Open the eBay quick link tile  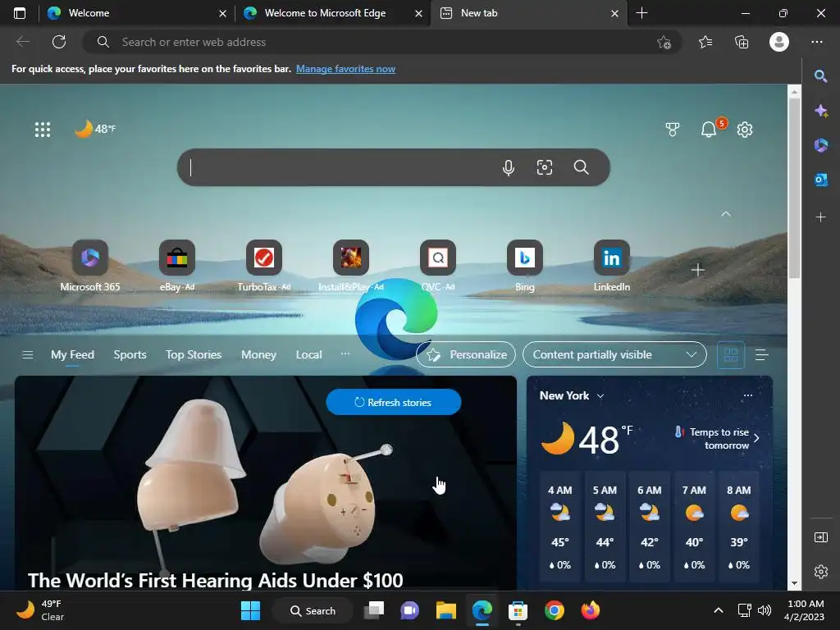pyautogui.click(x=177, y=267)
